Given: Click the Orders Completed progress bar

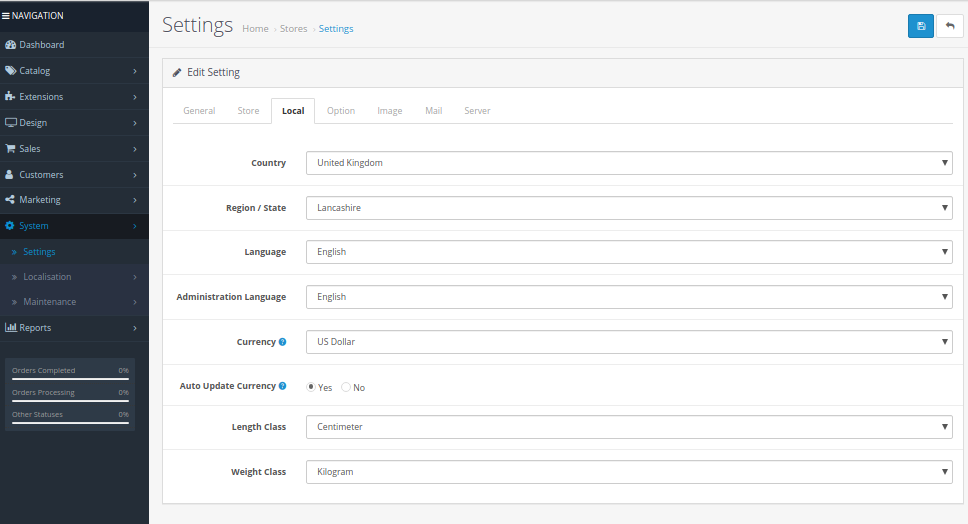Looking at the screenshot, I should [x=70, y=379].
